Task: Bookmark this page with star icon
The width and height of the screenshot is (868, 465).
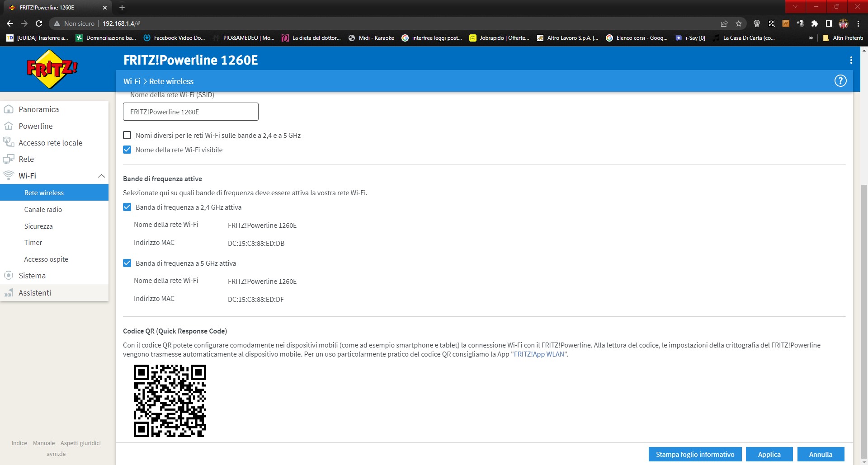Action: pyautogui.click(x=739, y=23)
